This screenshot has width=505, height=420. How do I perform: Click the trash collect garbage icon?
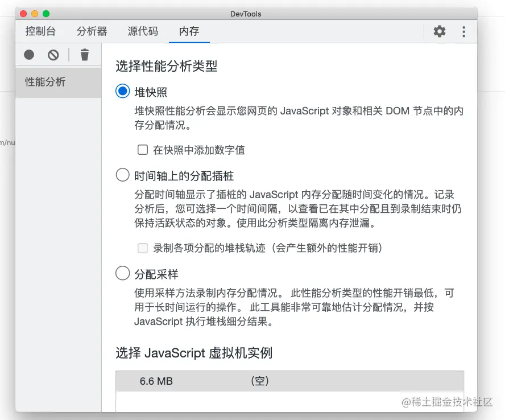click(x=85, y=55)
